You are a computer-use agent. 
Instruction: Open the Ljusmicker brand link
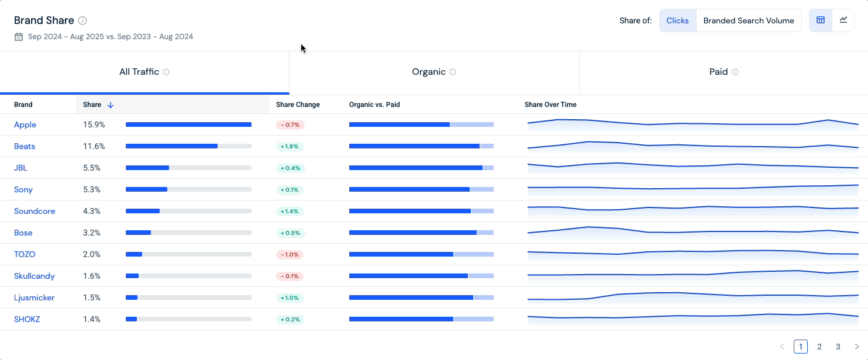(35, 297)
